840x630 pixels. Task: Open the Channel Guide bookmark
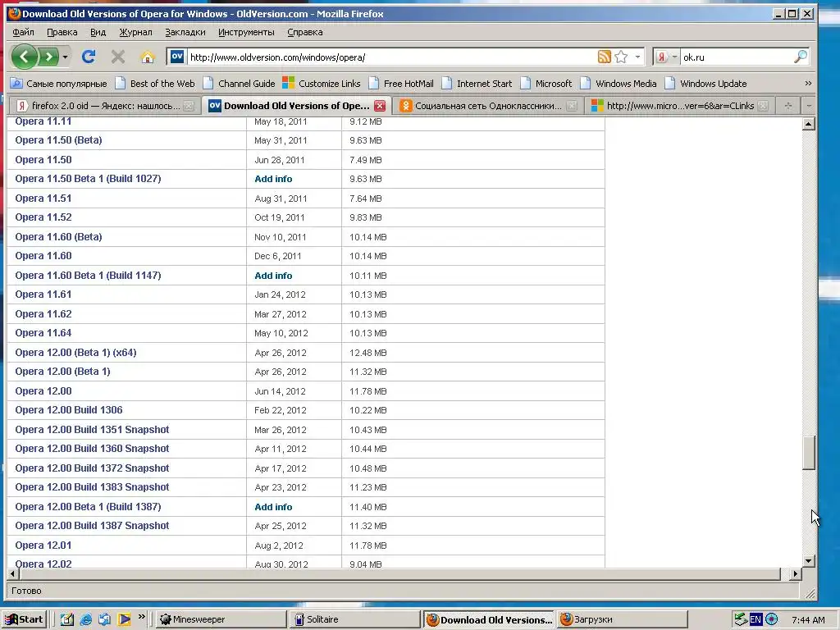[x=239, y=84]
